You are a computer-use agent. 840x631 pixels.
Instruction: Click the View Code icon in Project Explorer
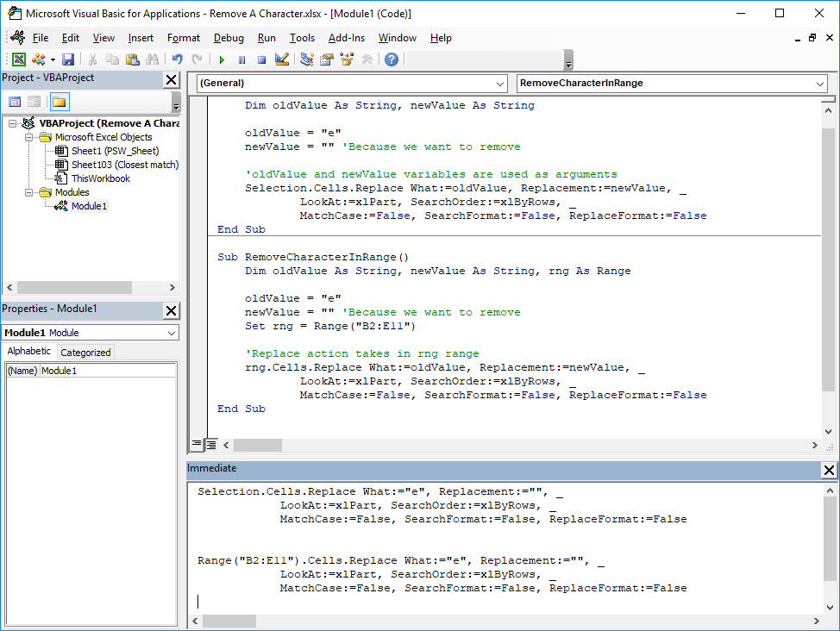tap(14, 102)
